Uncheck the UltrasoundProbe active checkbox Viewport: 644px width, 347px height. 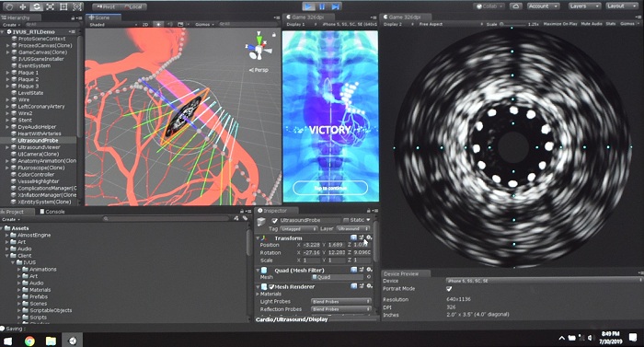[x=275, y=220]
